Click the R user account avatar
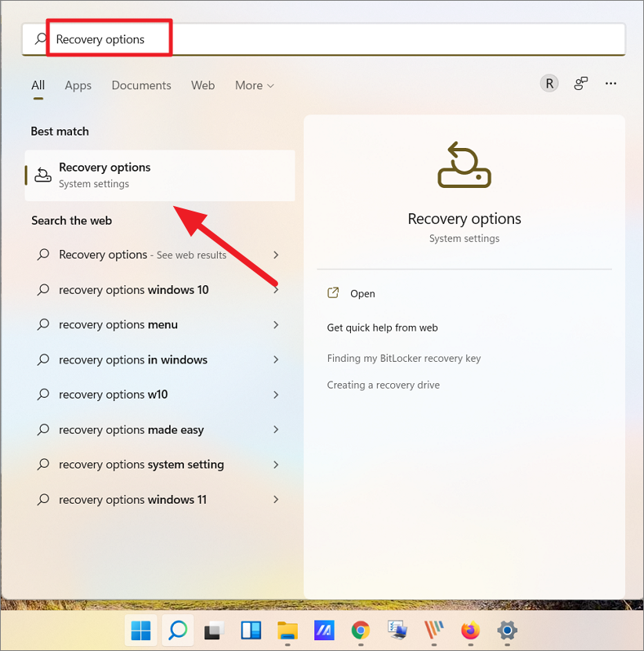 [x=549, y=84]
